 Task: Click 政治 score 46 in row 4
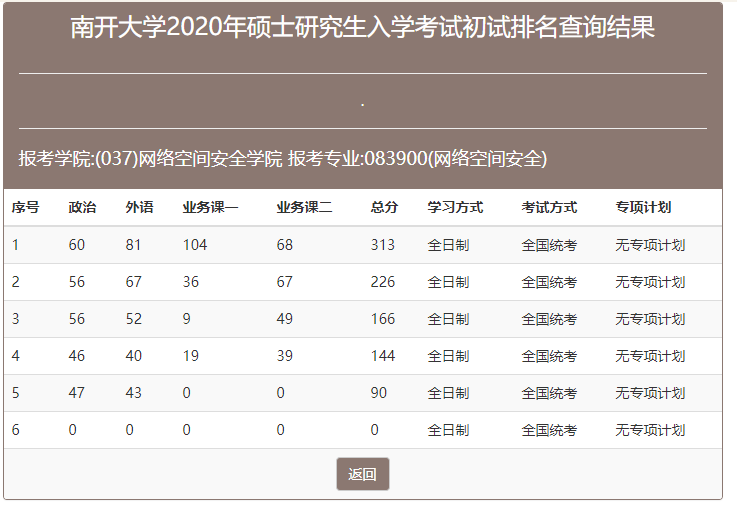tap(77, 356)
